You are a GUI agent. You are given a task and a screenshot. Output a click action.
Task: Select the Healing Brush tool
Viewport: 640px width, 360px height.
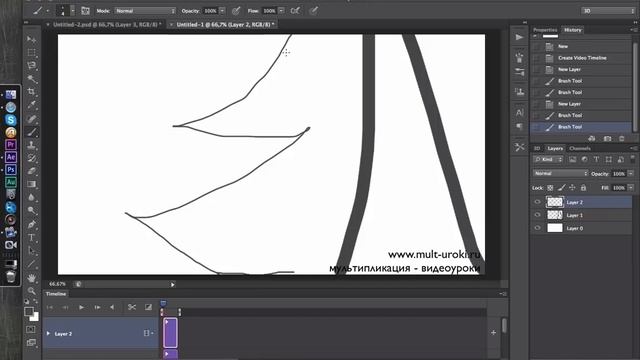[31, 119]
